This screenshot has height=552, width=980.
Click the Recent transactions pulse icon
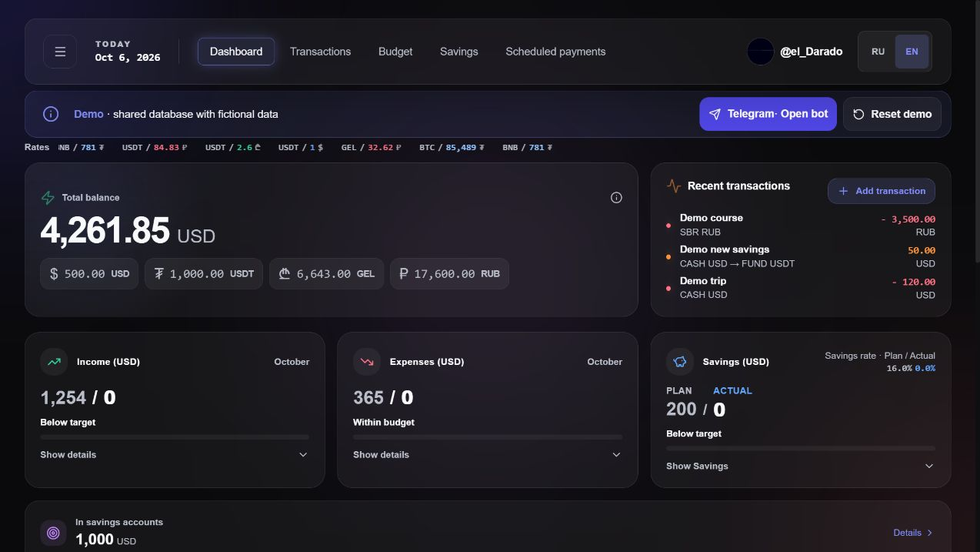tap(674, 186)
